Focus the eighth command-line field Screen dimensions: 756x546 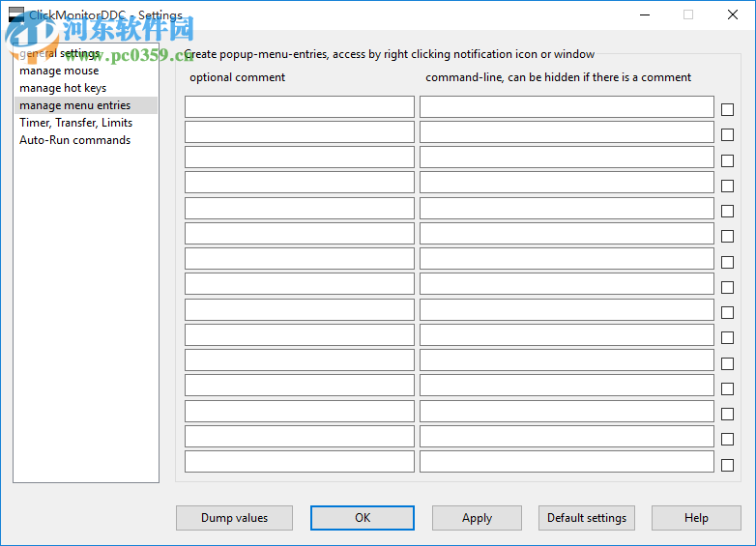tap(567, 284)
